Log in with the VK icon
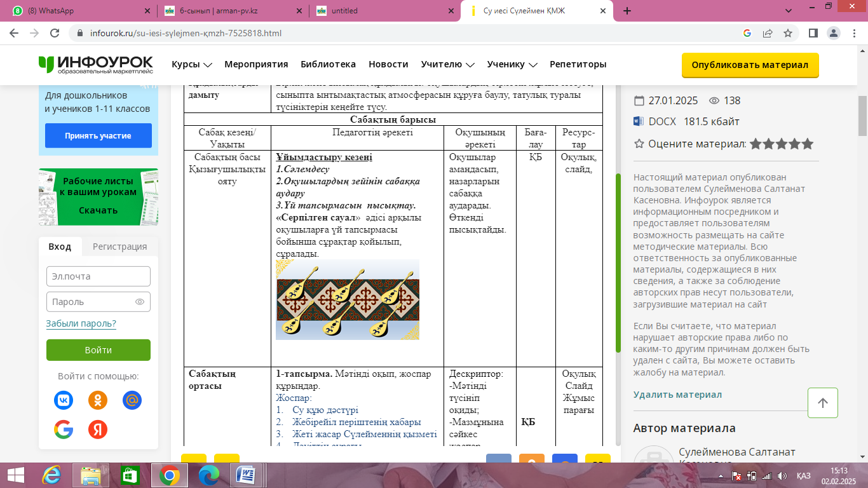 64,400
